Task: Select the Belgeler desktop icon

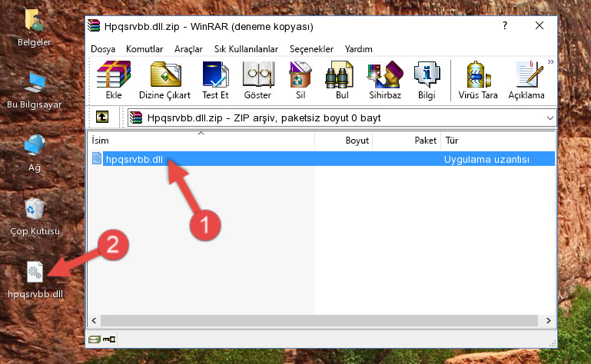Action: tap(34, 28)
